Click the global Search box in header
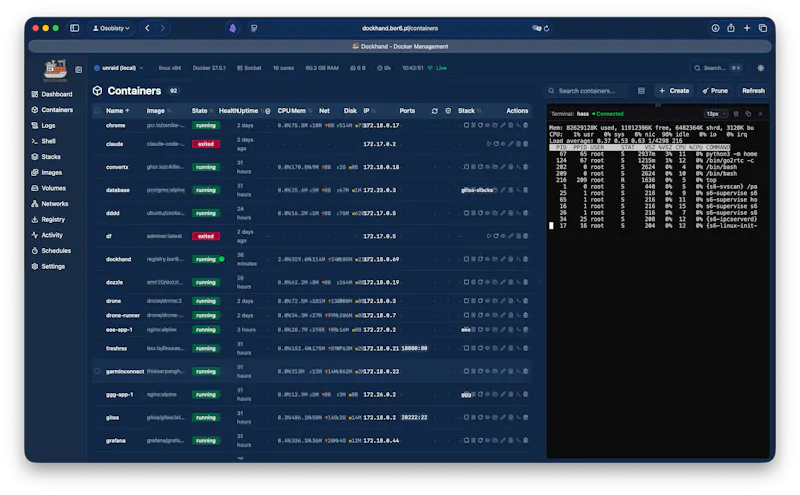The image size is (800, 495). pyautogui.click(x=717, y=68)
